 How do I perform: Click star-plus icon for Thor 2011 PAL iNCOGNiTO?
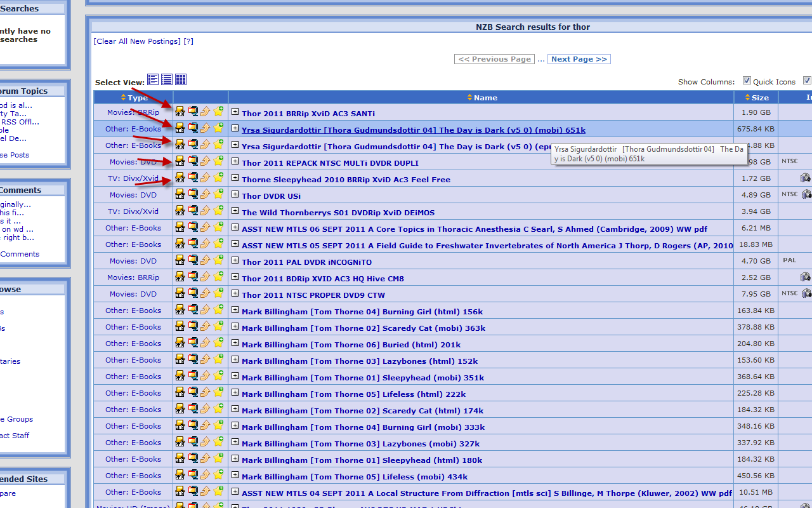218,260
